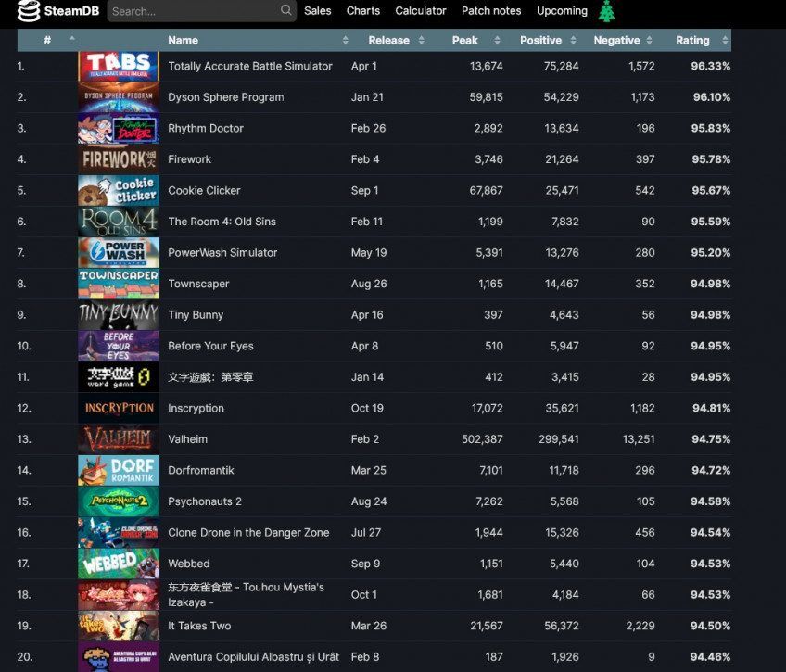This screenshot has height=672, width=786.
Task: Click the Dorfromantik thumbnail
Action: point(119,470)
